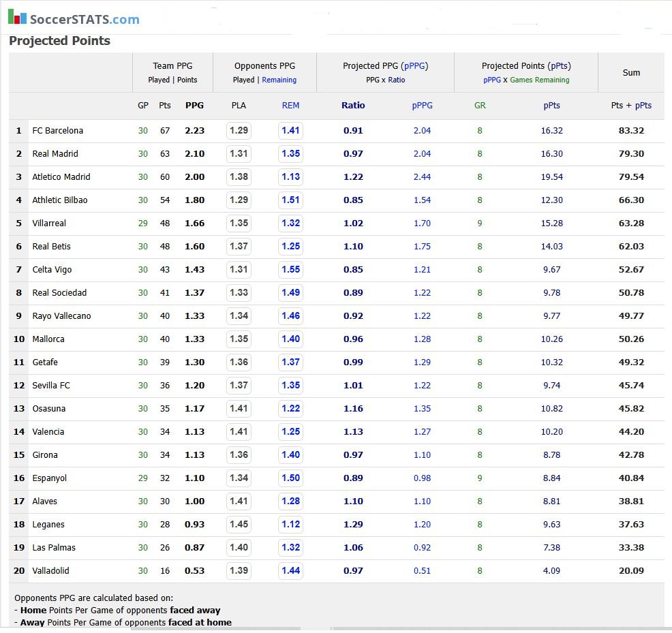This screenshot has width=672, height=633.
Task: Click the Rayo Vallecano team name
Action: [61, 316]
